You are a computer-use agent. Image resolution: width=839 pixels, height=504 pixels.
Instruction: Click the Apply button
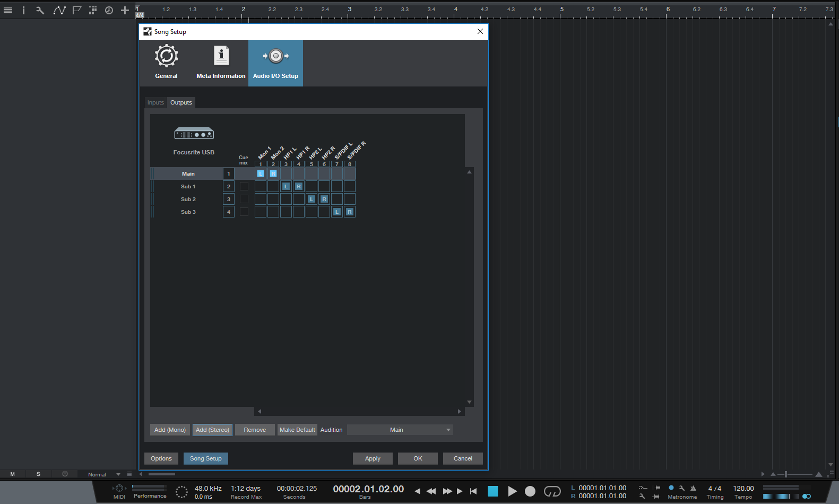point(373,458)
